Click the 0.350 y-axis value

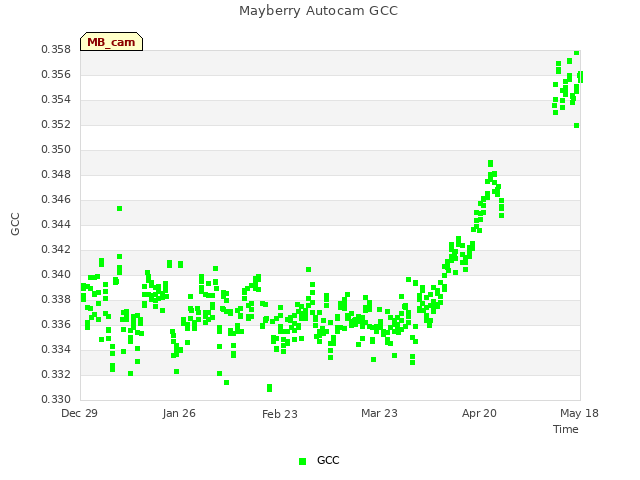pos(56,150)
